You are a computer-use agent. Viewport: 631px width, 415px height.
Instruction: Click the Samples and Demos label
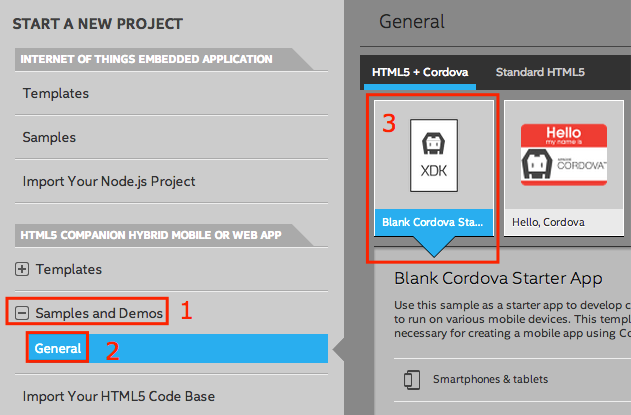click(x=99, y=313)
